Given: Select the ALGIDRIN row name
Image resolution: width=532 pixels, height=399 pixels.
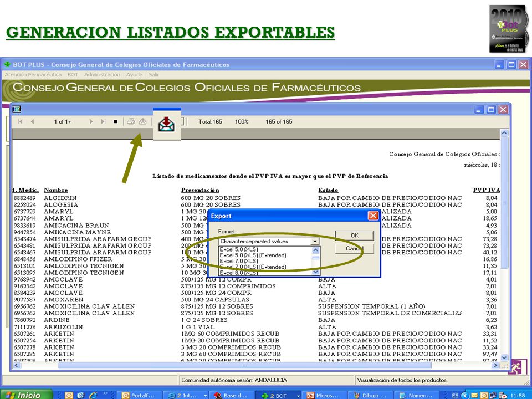Looking at the screenshot, I should coord(60,198).
